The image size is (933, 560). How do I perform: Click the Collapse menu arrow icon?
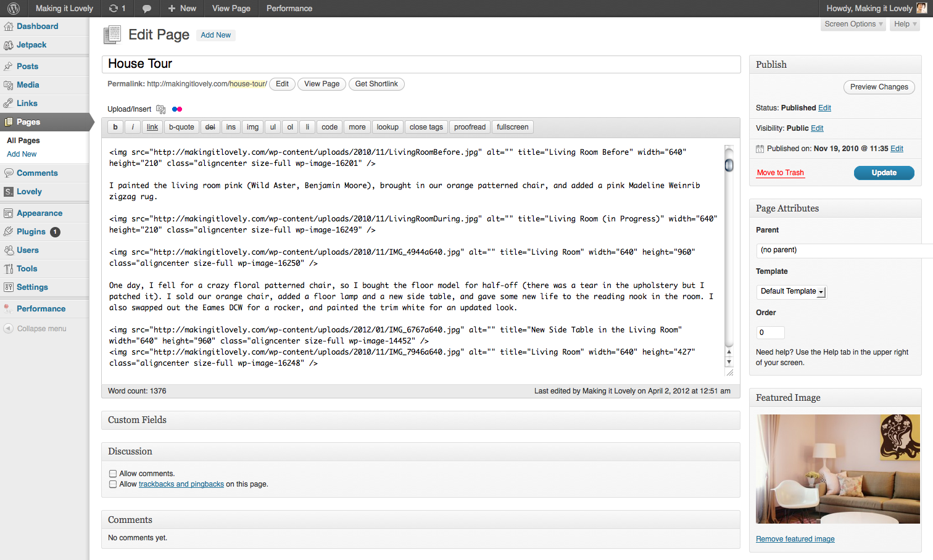9,329
